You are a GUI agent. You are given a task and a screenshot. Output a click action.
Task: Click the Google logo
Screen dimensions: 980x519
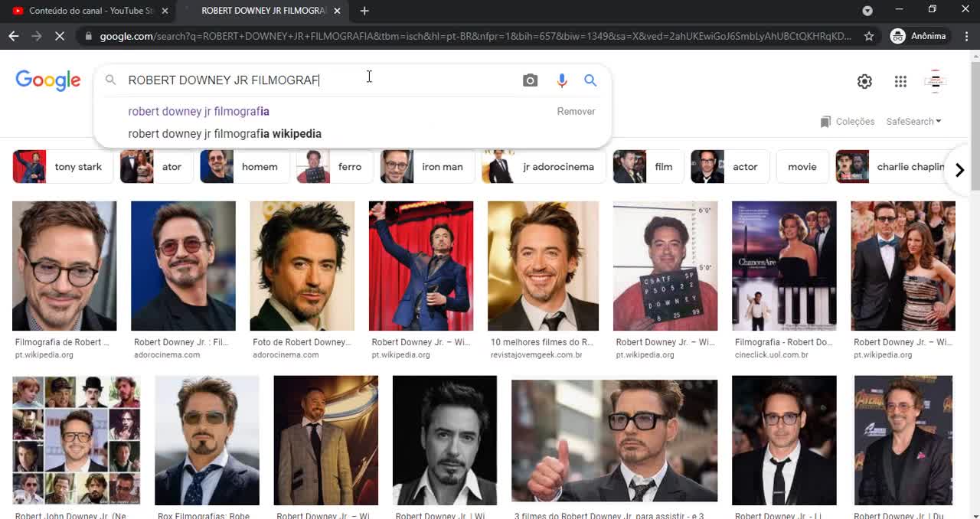click(x=47, y=80)
